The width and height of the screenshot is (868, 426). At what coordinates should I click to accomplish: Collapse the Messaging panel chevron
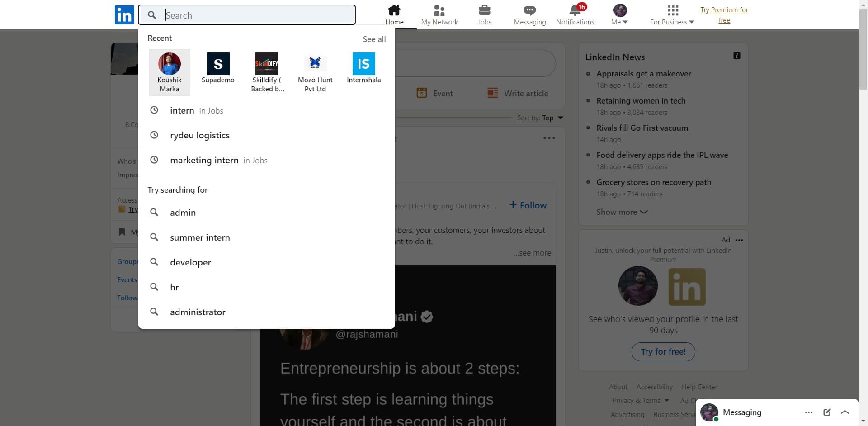tap(844, 412)
